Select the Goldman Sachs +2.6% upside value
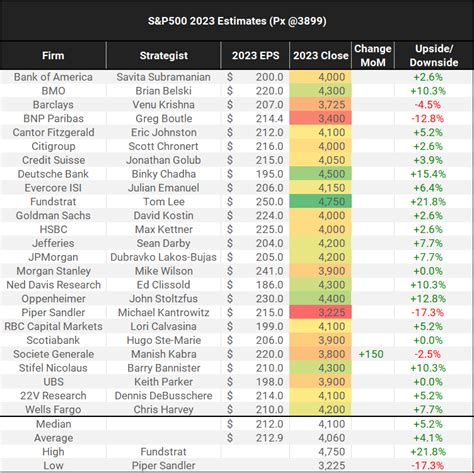 click(428, 215)
